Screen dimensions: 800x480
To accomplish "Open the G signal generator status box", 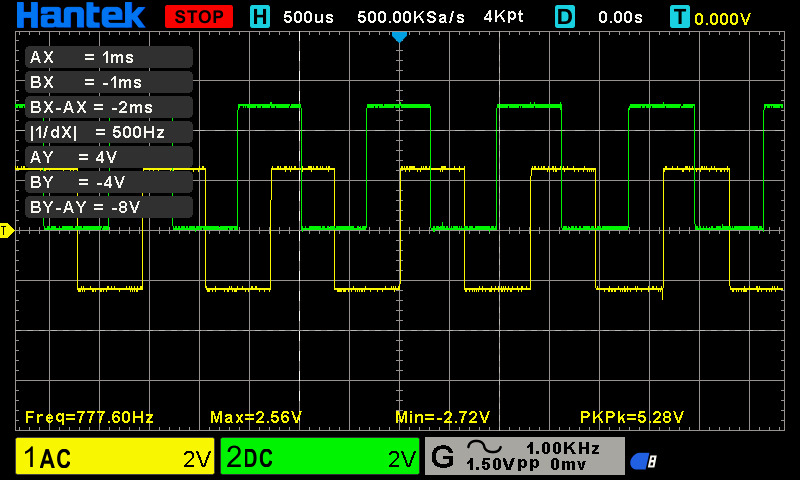I will pos(524,456).
